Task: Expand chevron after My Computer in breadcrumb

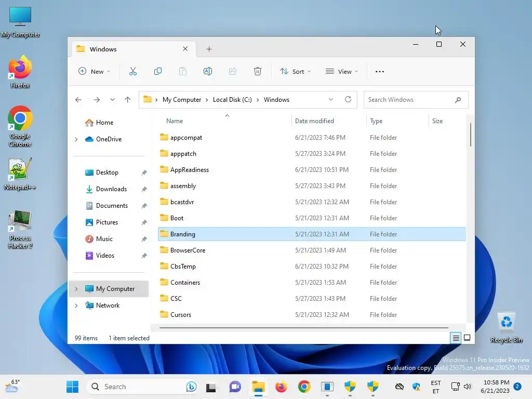Action: pos(207,100)
